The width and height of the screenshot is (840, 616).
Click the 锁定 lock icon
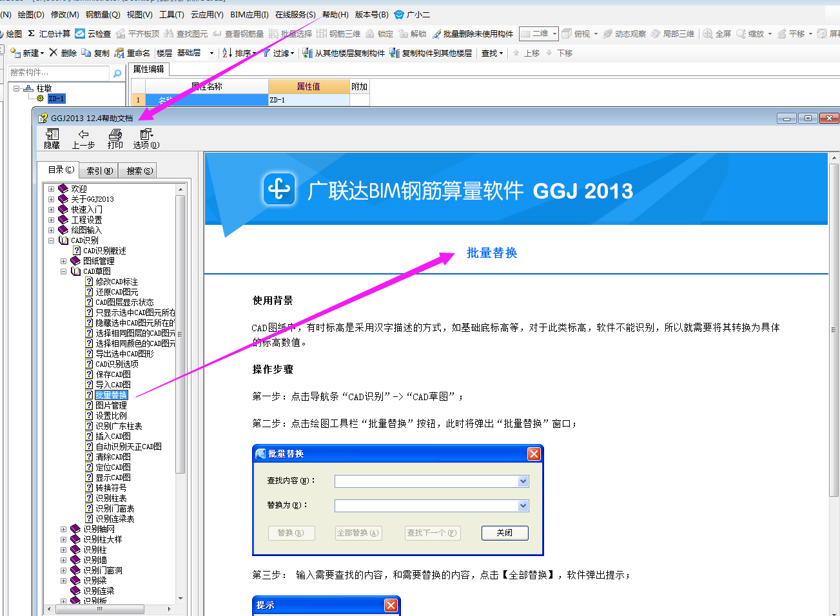370,34
